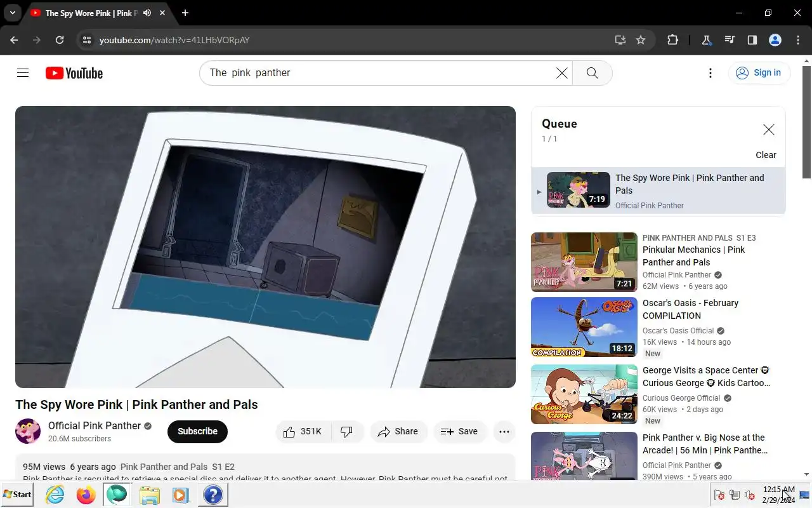Open the YouTube guide hamburger menu
812x508 pixels.
[23, 73]
